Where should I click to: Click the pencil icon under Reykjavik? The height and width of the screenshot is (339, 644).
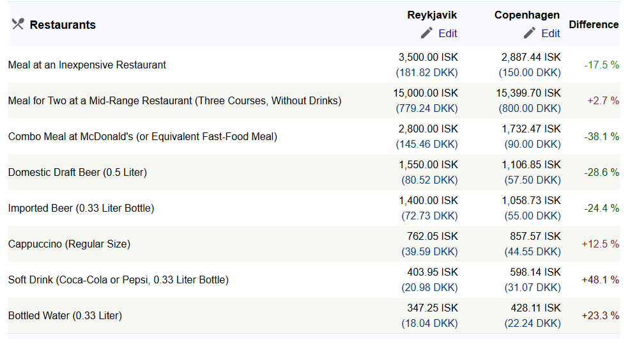pos(427,33)
